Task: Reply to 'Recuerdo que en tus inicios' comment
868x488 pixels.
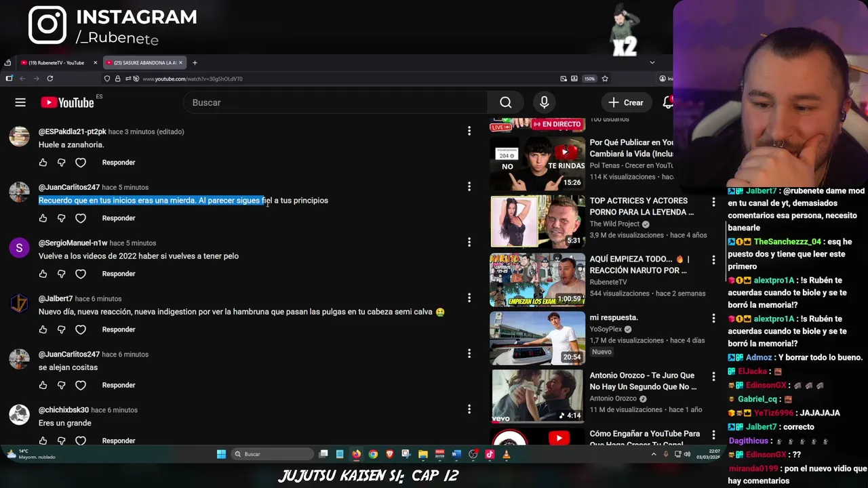Action: [x=119, y=218]
